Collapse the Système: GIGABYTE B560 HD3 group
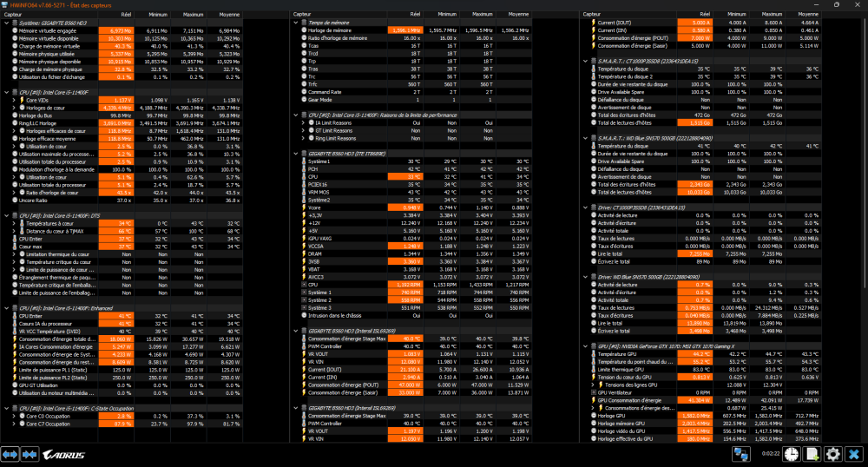868x467 pixels. 7,23
